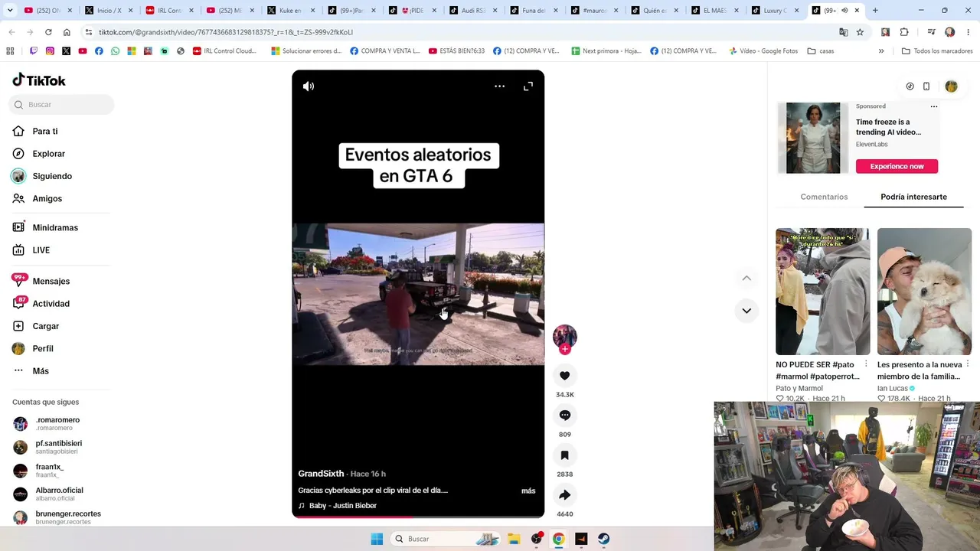Open the sponsored ad's three-dot menu
Screen dimensions: 980x551
pyautogui.click(x=934, y=106)
